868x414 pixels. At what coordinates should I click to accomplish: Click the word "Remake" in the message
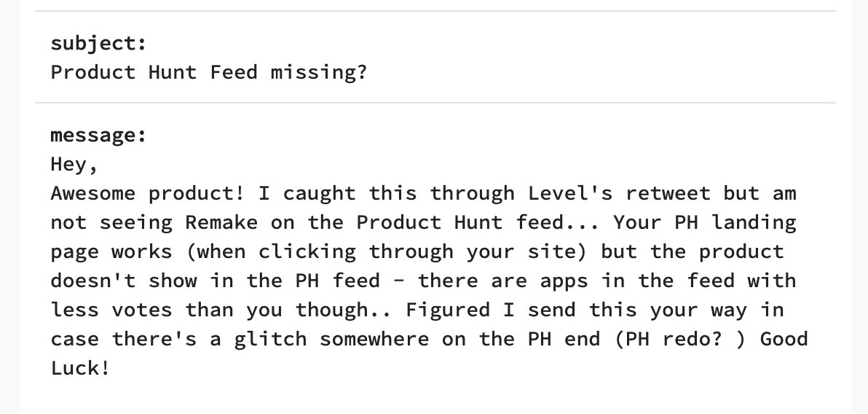coord(221,222)
